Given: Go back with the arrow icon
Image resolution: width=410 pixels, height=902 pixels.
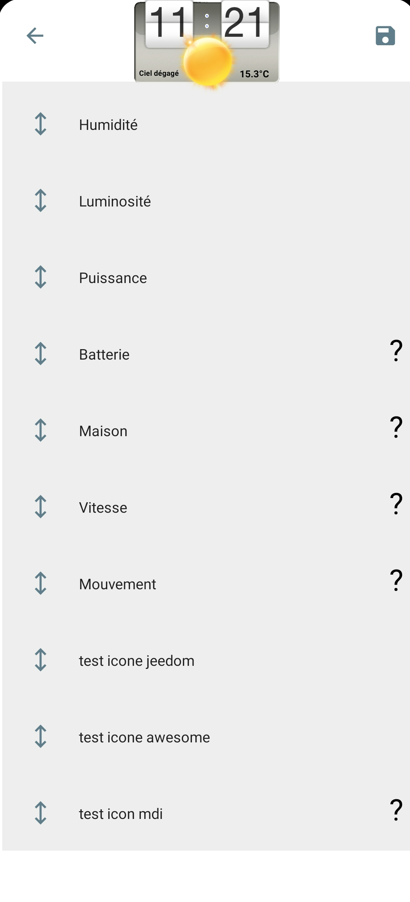Looking at the screenshot, I should (35, 36).
